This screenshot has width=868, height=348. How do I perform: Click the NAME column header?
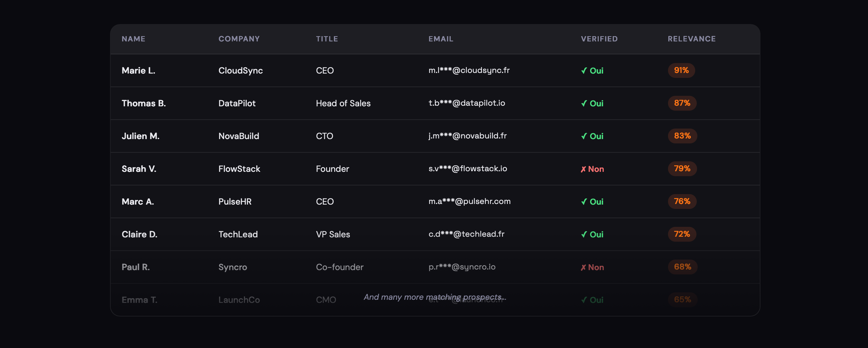(x=134, y=39)
